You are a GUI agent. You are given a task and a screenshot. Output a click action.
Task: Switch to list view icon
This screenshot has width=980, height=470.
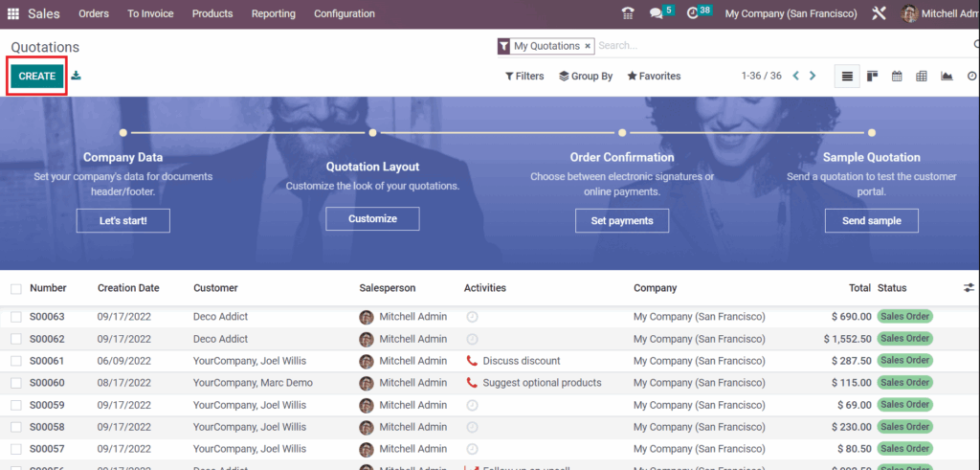coord(847,77)
